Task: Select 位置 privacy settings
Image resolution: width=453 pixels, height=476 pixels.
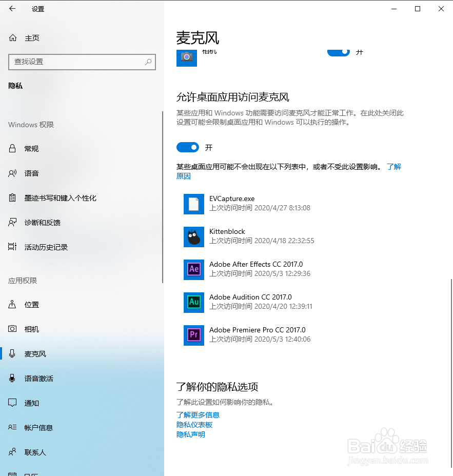Action: 31,304
